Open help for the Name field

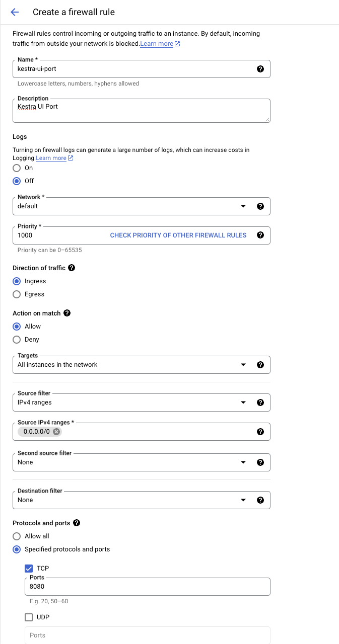click(260, 69)
